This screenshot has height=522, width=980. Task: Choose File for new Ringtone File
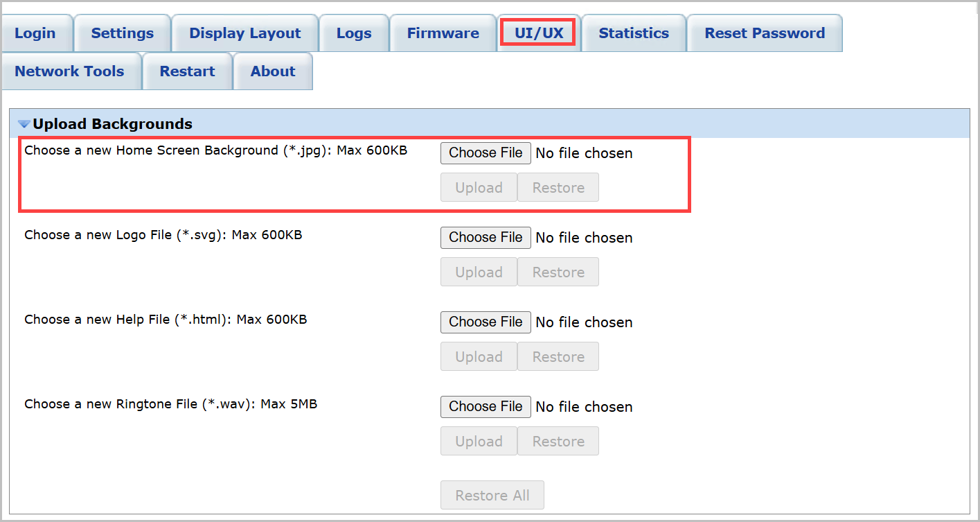(485, 407)
